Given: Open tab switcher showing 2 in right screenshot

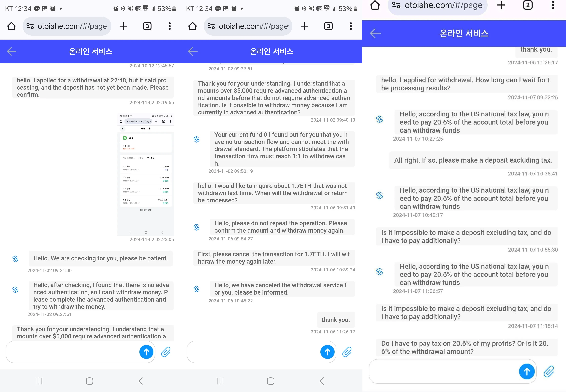Looking at the screenshot, I should (x=528, y=5).
